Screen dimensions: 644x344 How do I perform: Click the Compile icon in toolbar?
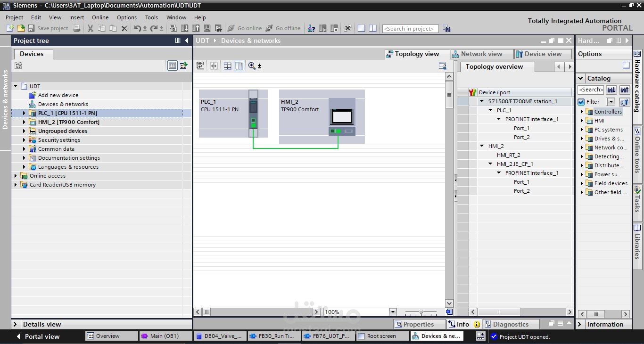click(173, 28)
